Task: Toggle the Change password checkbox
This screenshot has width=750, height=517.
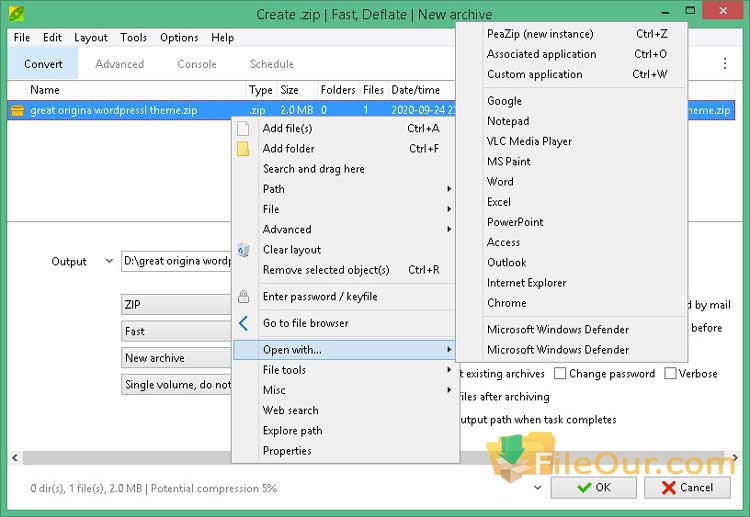Action: [x=560, y=373]
